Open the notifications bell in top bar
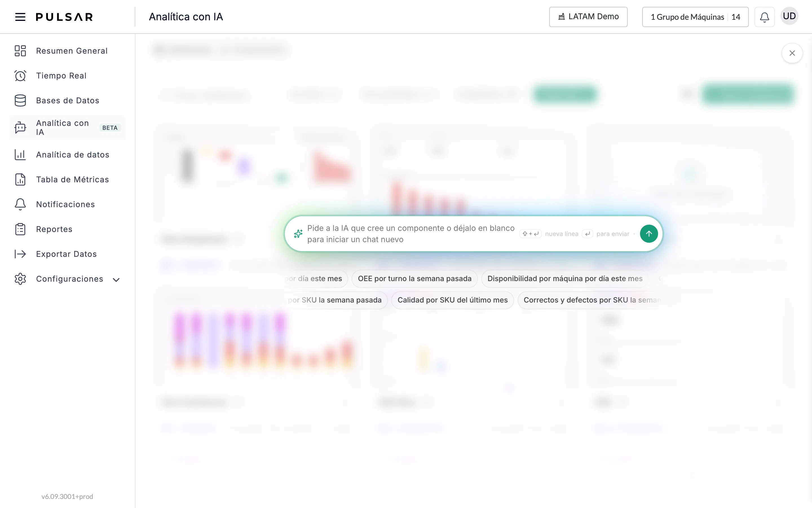Image resolution: width=812 pixels, height=508 pixels. click(x=764, y=17)
